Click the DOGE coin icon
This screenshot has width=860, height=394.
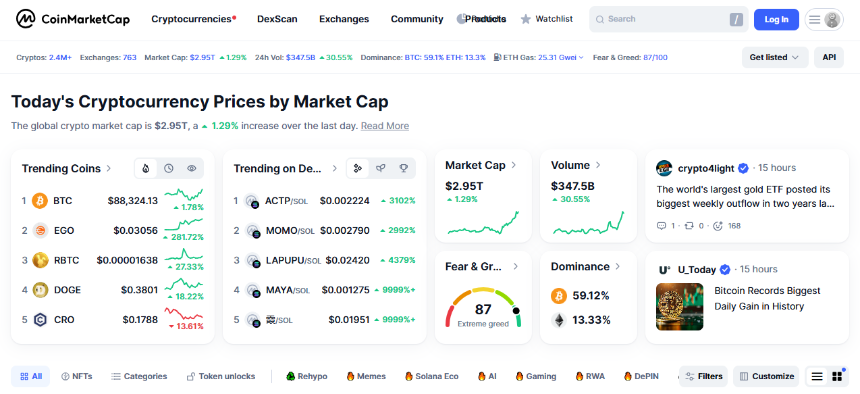[x=40, y=290]
